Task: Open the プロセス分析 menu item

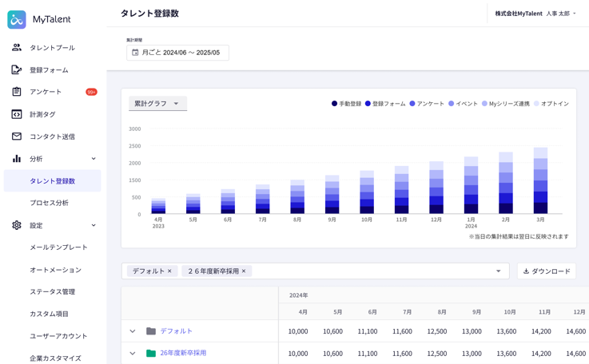Action: [x=50, y=203]
